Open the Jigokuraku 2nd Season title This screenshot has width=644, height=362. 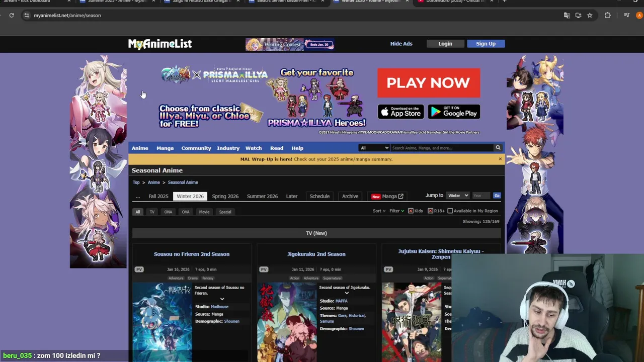click(x=316, y=254)
